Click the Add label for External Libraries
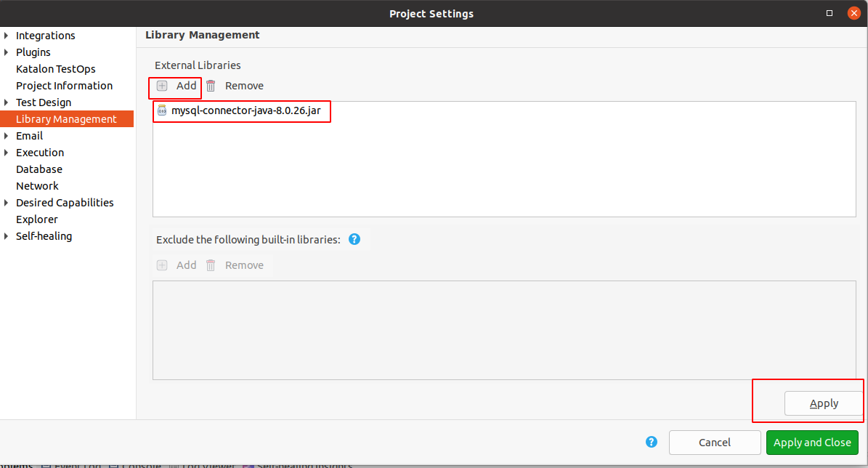The height and width of the screenshot is (468, 868). coord(186,86)
